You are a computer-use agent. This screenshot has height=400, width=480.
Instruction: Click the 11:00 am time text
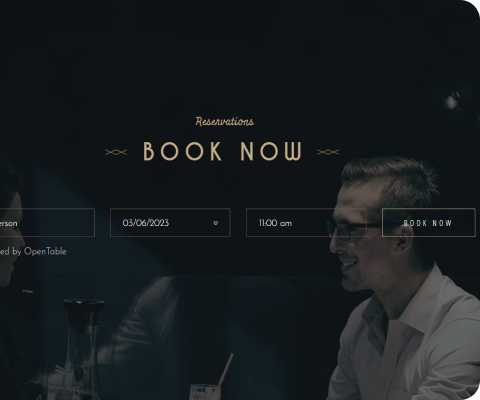pos(275,223)
